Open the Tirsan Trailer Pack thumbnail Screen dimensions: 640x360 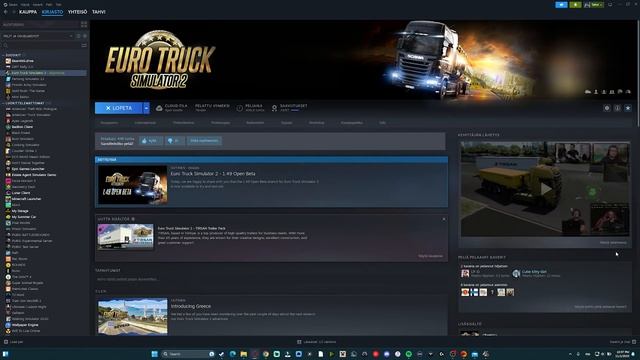point(125,236)
